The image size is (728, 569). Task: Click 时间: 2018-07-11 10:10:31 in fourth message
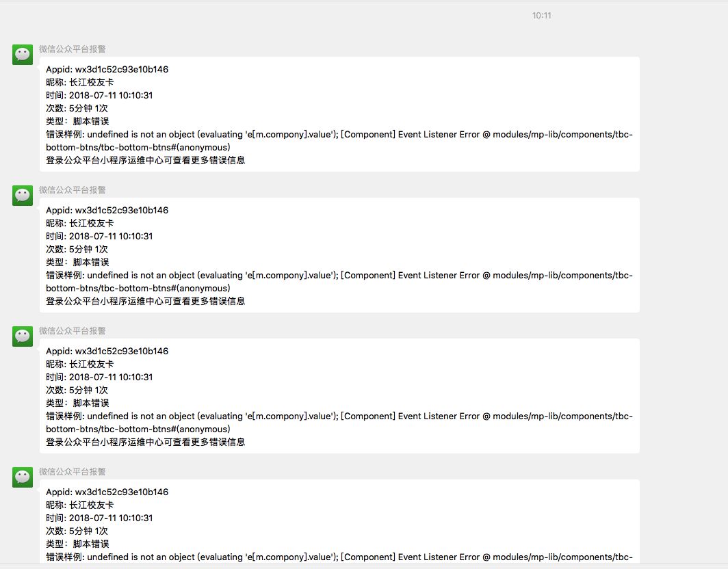[99, 518]
